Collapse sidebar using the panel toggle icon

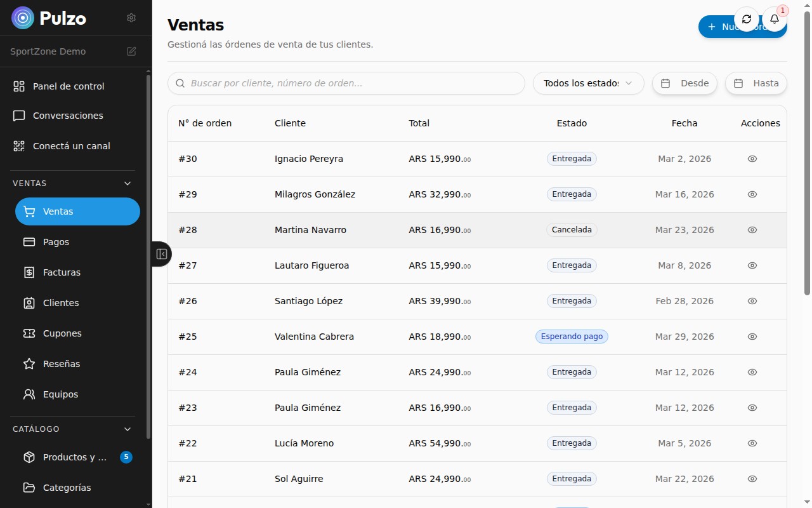click(161, 254)
